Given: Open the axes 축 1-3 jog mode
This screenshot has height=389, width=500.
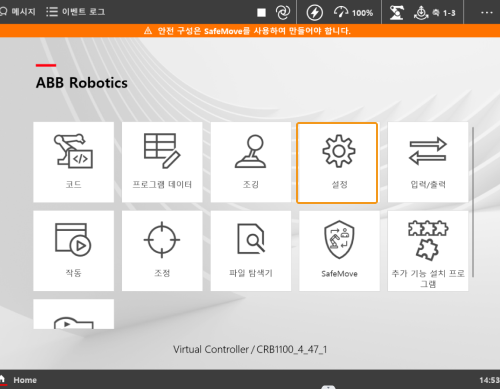Looking at the screenshot, I should pos(435,13).
